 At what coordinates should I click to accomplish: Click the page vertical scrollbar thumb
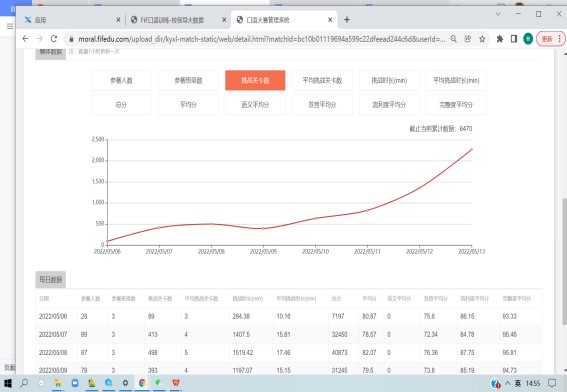tap(564, 261)
